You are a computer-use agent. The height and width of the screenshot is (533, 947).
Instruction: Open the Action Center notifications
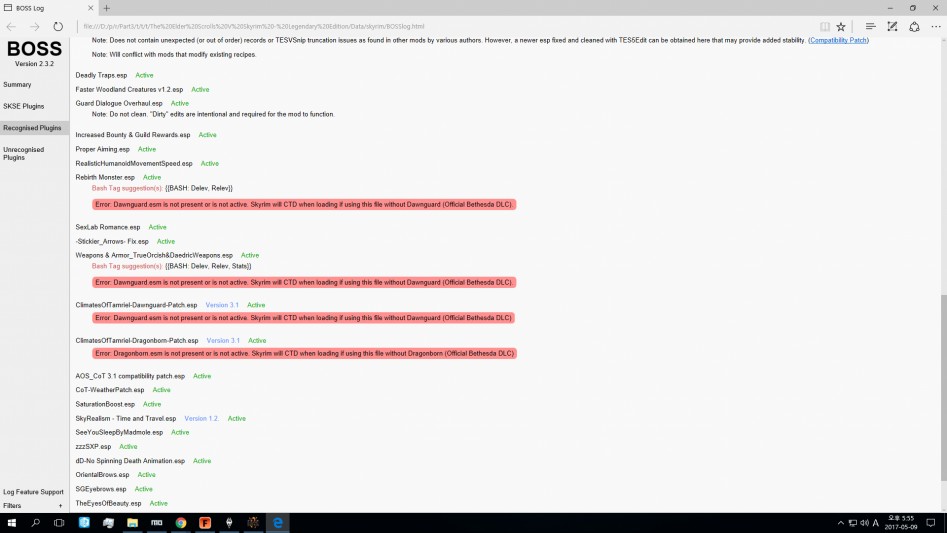point(931,523)
